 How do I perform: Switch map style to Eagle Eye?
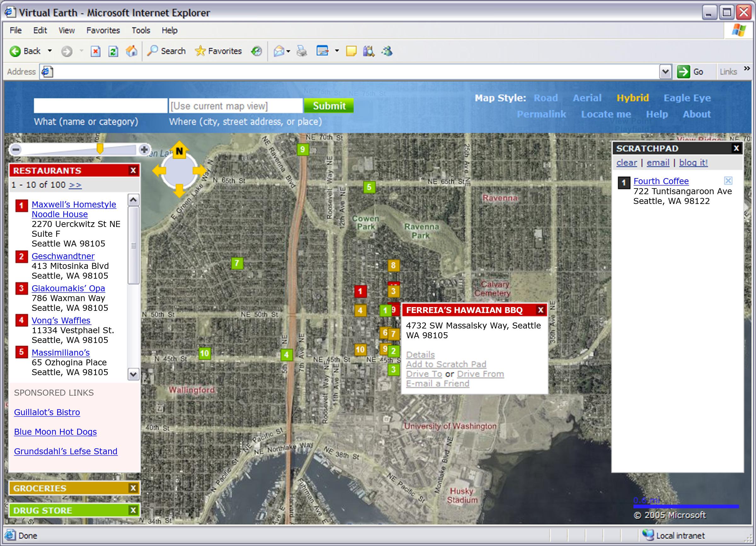(x=687, y=98)
